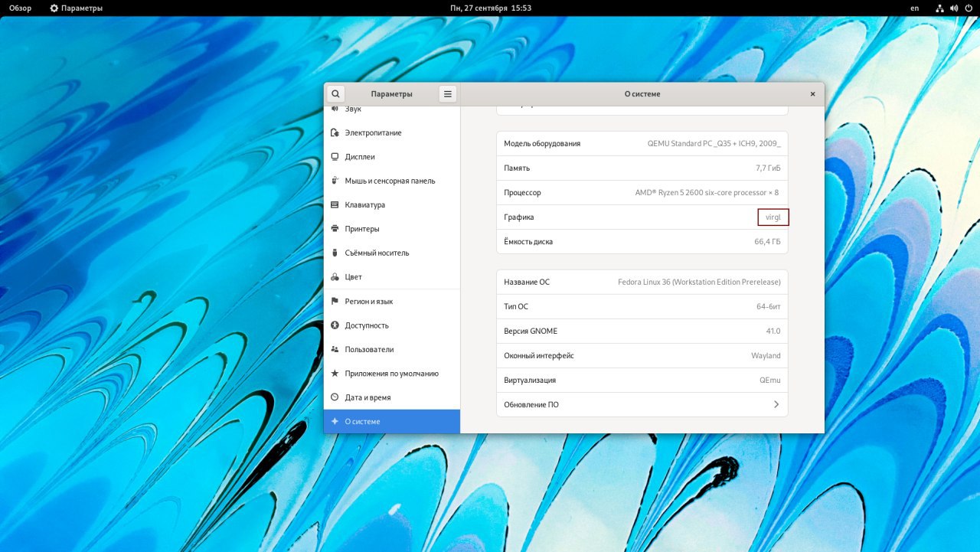Click the Оконный интерфейс value Wayland
The height and width of the screenshot is (552, 980).
pyautogui.click(x=766, y=356)
